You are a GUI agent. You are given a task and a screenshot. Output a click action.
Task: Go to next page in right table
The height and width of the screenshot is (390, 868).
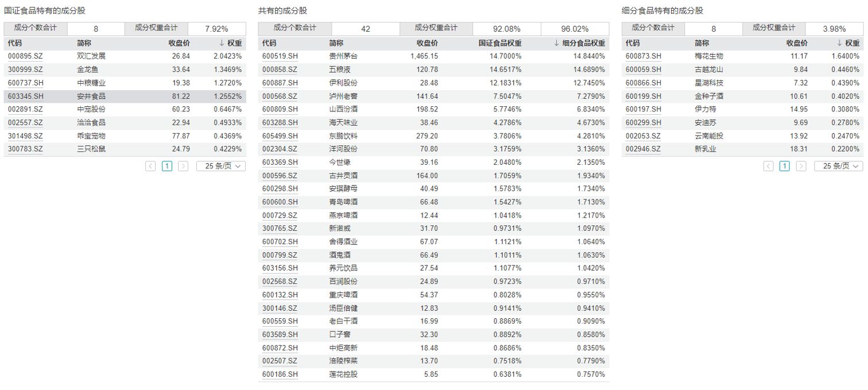pyautogui.click(x=801, y=166)
